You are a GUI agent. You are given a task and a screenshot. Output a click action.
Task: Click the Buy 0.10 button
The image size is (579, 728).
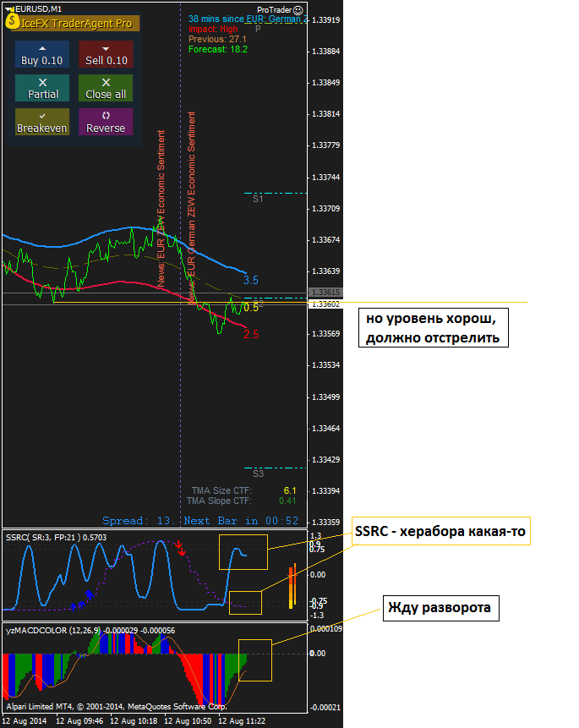[x=42, y=54]
